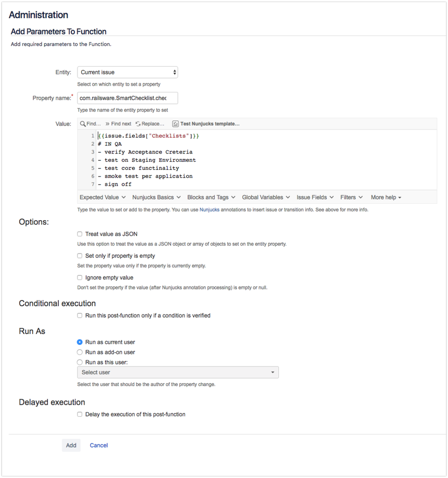Choose the Run as this user option

point(80,362)
